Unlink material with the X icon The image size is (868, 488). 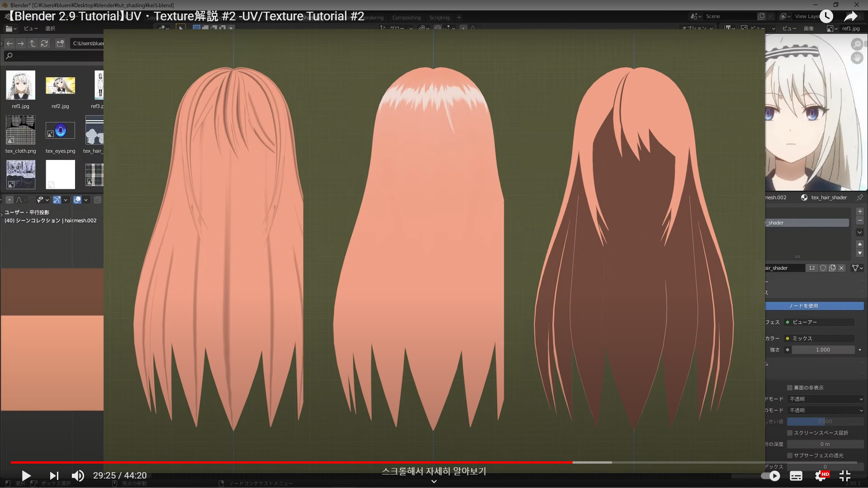pyautogui.click(x=841, y=268)
